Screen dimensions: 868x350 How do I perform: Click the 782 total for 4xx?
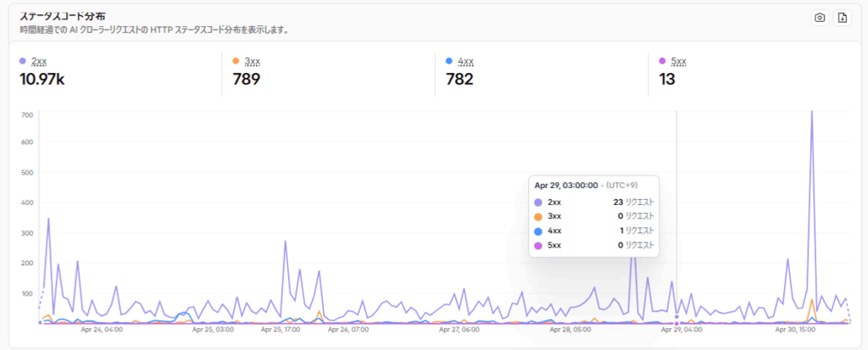coord(459,79)
